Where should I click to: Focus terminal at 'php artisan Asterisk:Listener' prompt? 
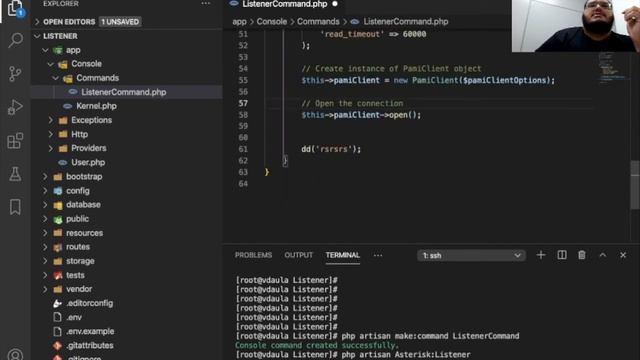(x=353, y=355)
